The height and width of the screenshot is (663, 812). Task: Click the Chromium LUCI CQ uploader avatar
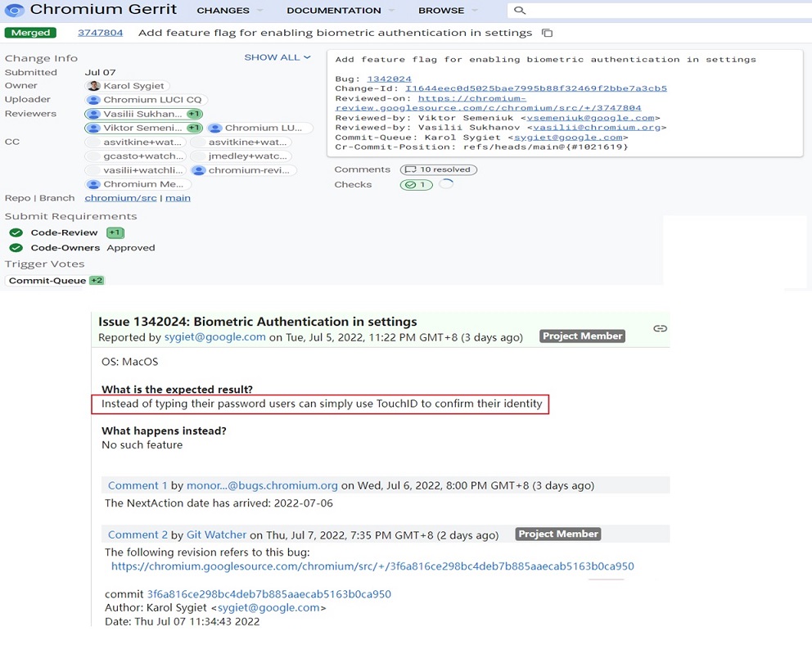[94, 100]
